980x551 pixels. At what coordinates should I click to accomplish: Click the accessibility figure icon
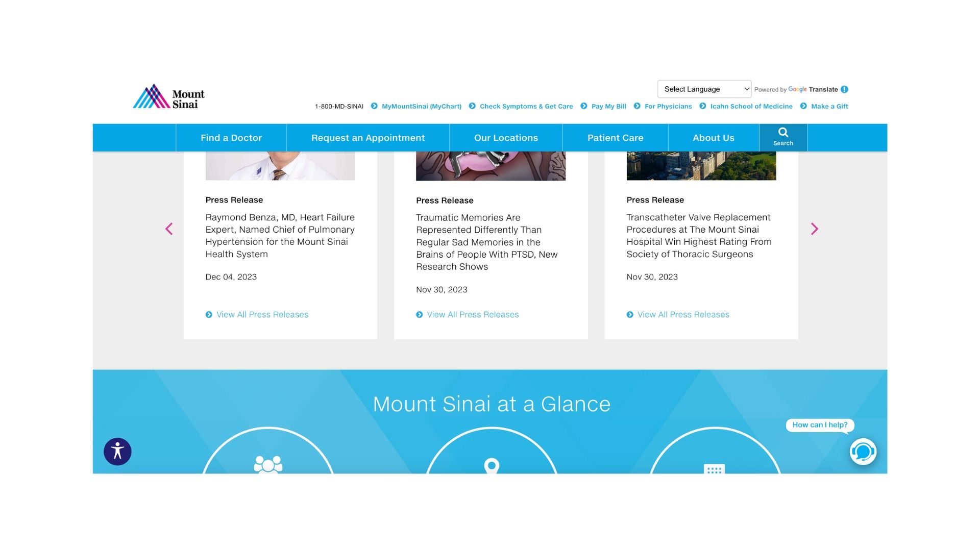point(117,452)
